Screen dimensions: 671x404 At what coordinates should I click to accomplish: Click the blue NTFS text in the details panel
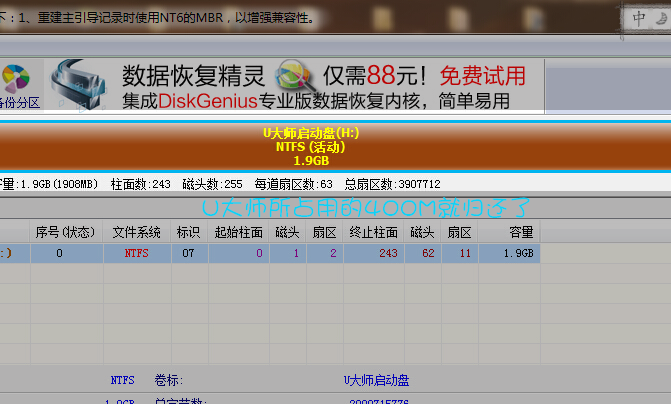122,380
